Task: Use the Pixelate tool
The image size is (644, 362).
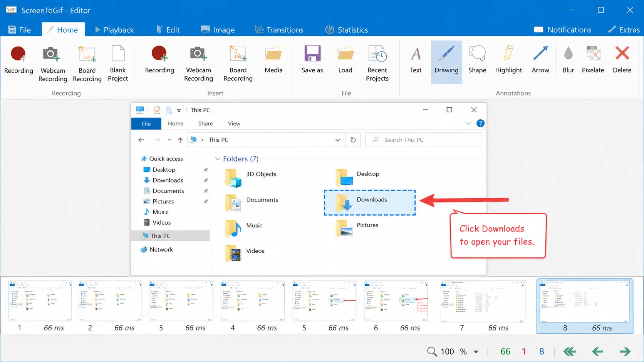Action: 593,60
